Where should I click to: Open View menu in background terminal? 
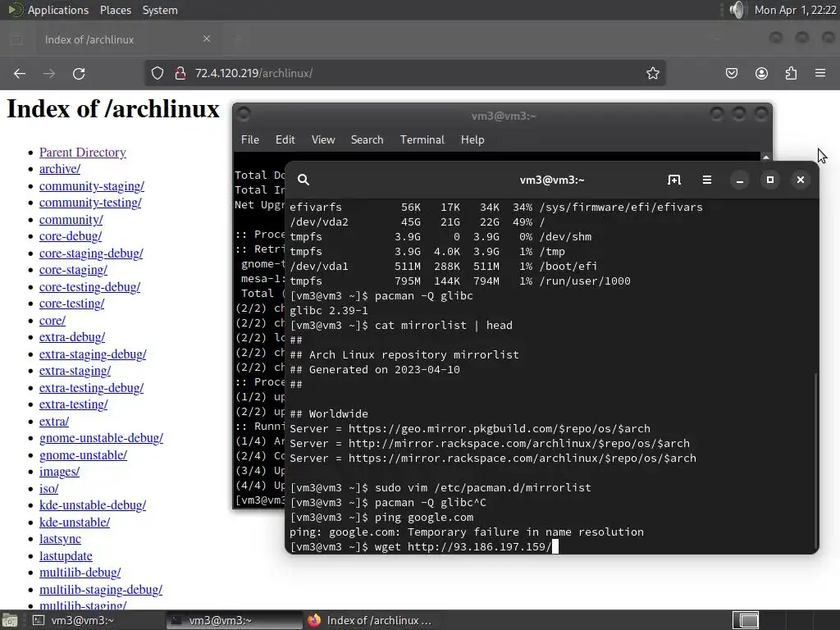click(x=323, y=139)
